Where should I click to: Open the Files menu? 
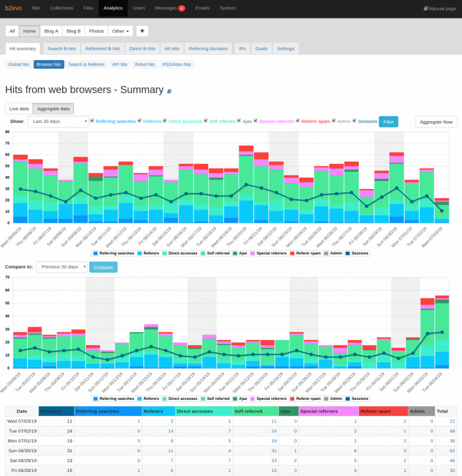89,8
